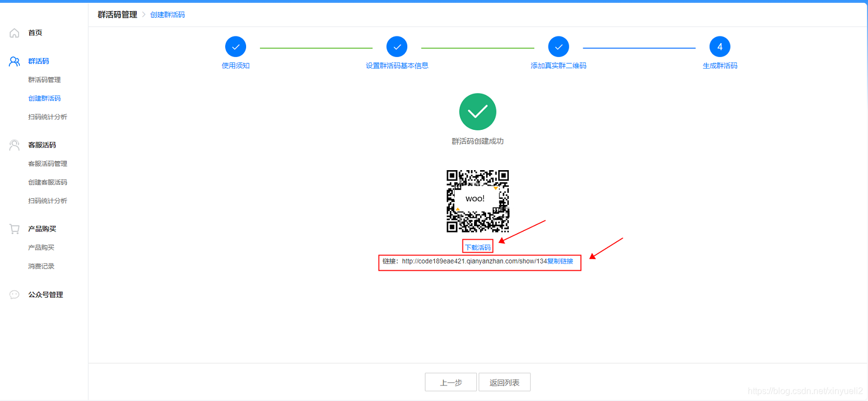The height and width of the screenshot is (401, 868).
Task: Open 创建客服活码 submenu item
Action: [47, 182]
